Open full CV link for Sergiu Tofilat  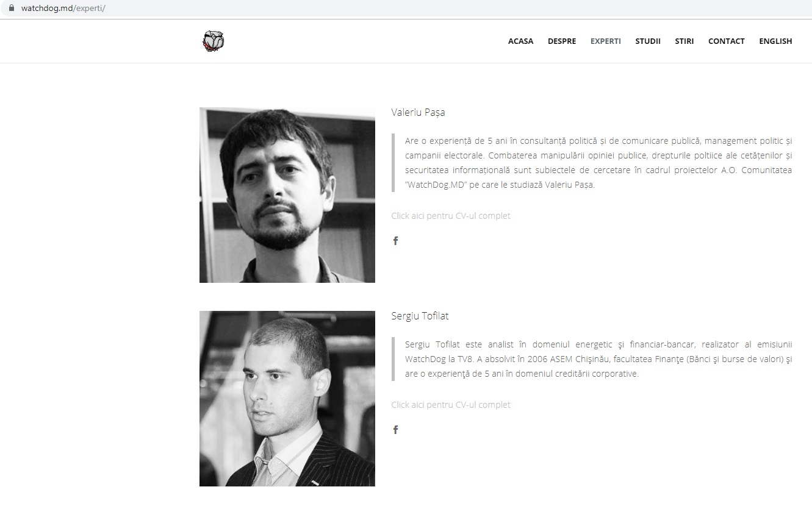(x=451, y=405)
